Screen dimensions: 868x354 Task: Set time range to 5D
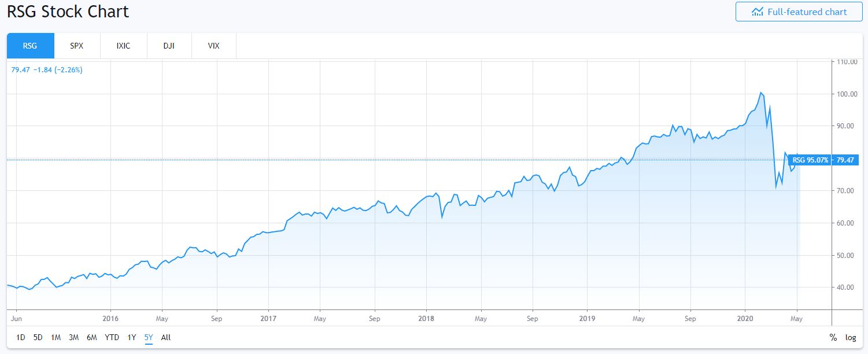[x=38, y=337]
